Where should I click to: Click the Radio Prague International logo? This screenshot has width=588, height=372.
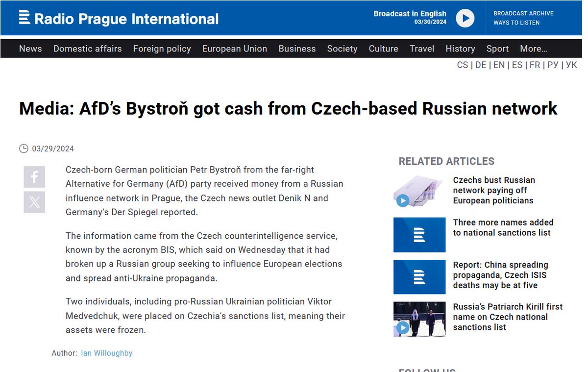click(x=119, y=19)
